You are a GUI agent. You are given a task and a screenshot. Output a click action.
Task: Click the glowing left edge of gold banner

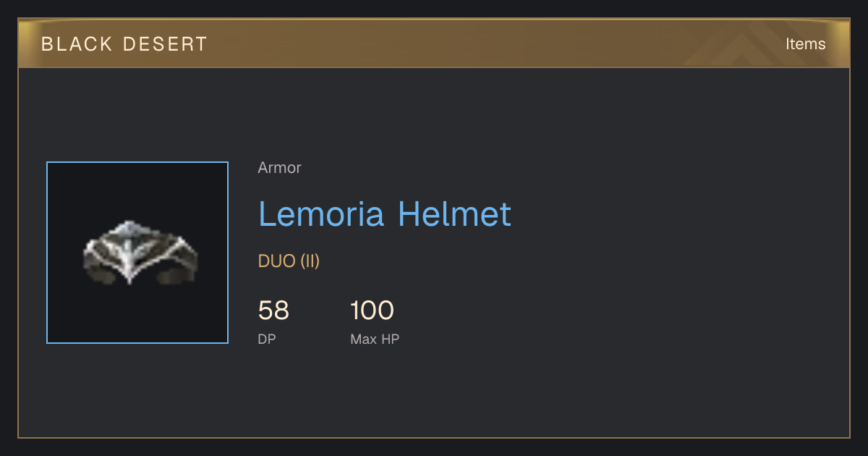(x=27, y=43)
